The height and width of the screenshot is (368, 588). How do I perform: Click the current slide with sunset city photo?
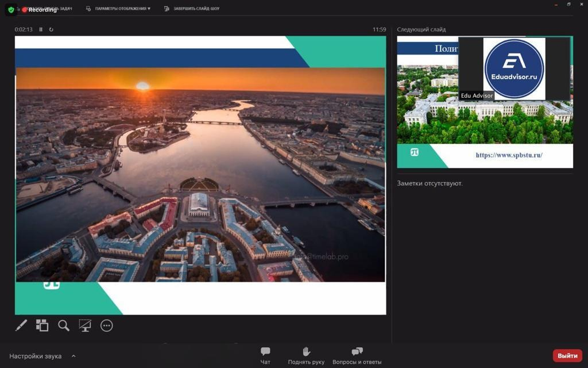[200, 175]
